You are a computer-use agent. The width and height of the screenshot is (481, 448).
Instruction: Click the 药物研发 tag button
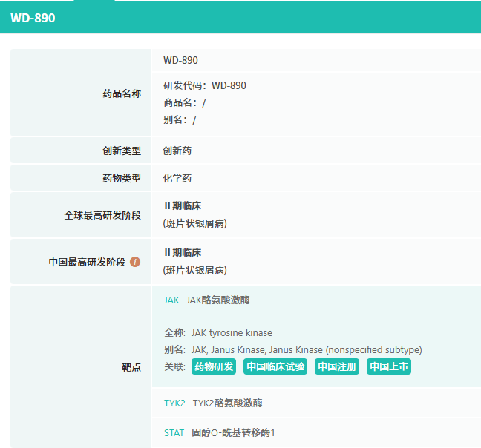pos(214,366)
